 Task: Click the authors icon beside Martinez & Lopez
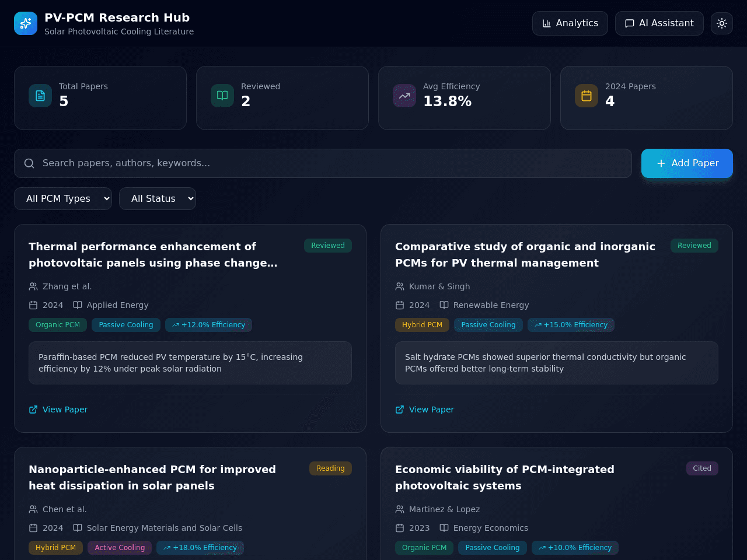click(x=400, y=509)
